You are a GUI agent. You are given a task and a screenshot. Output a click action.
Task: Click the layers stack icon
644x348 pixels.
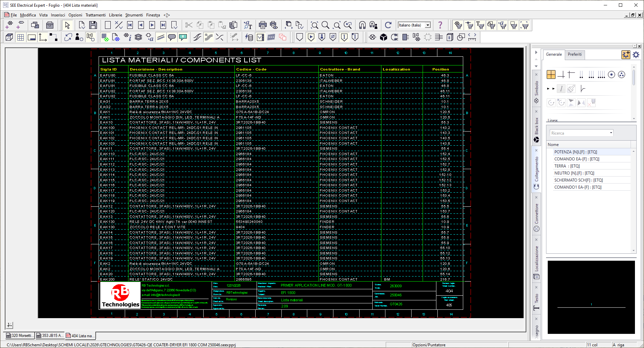[138, 37]
